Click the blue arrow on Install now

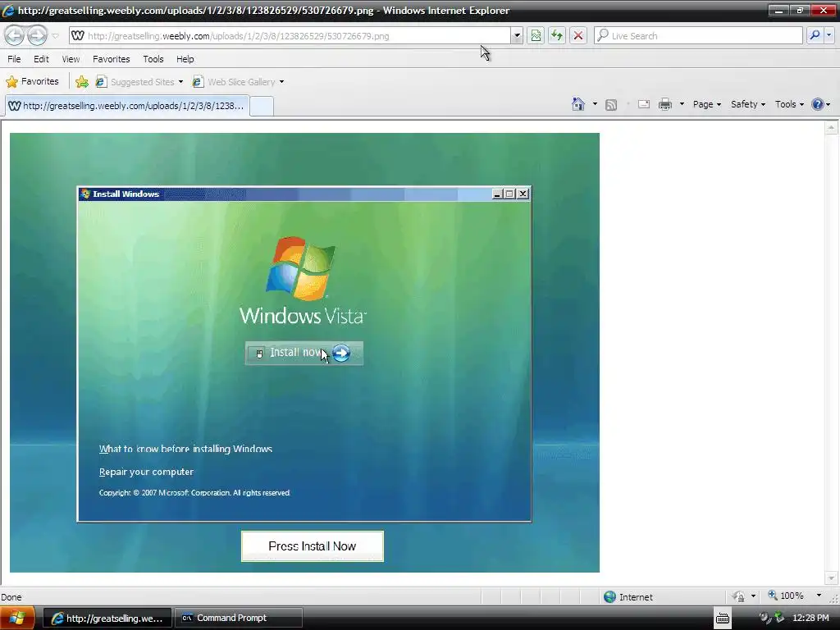coord(341,353)
